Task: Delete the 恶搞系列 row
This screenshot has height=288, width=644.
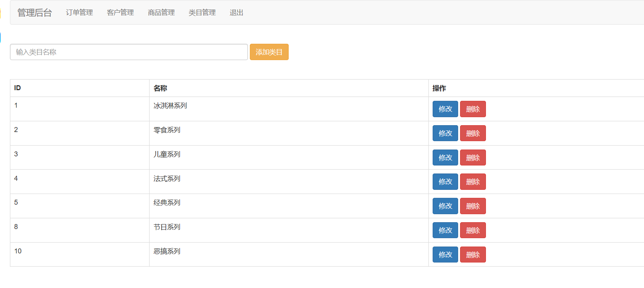Action: (473, 255)
